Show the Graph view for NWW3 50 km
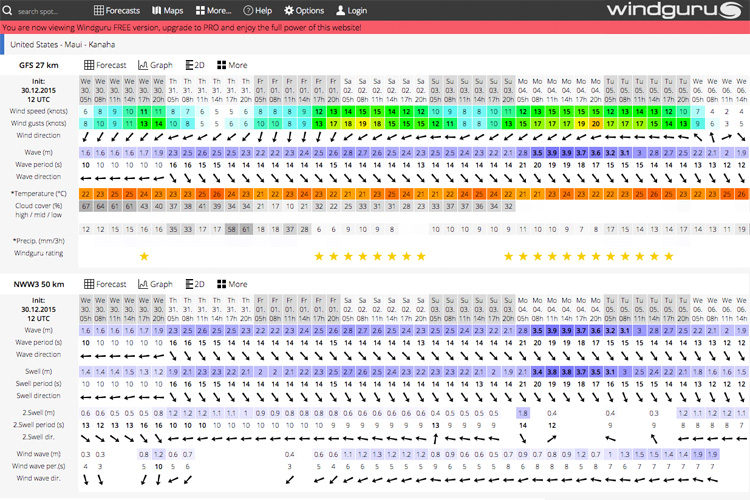 tap(155, 284)
